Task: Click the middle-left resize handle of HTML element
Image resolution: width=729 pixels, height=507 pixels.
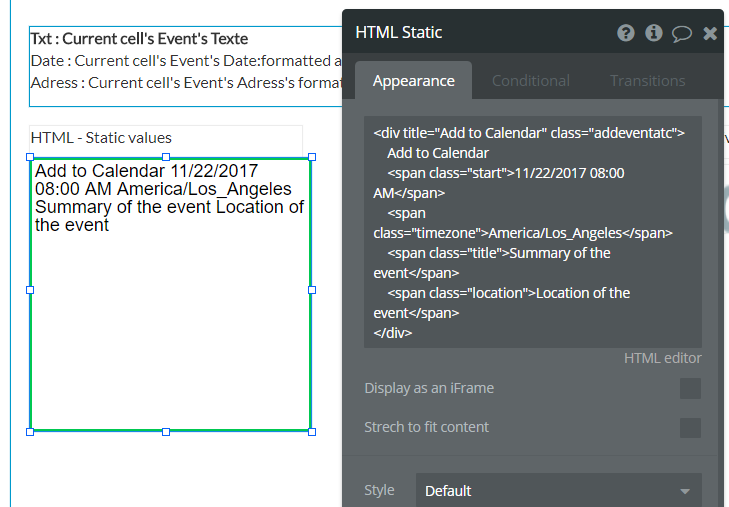Action: click(30, 290)
